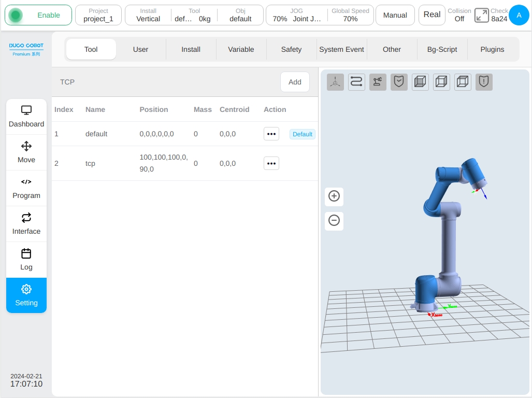This screenshot has width=532, height=398.
Task: Toggle the safety shield checkmark icon
Action: coord(399,82)
